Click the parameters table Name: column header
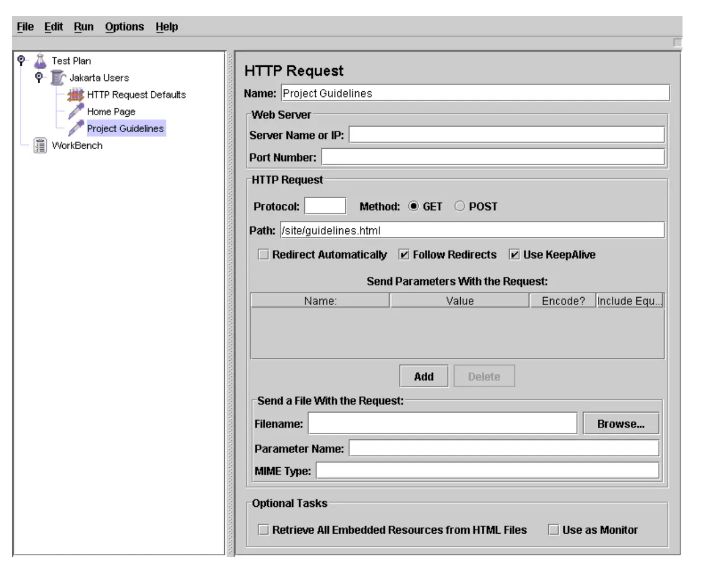Viewport: 709px width, 561px height. click(320, 301)
